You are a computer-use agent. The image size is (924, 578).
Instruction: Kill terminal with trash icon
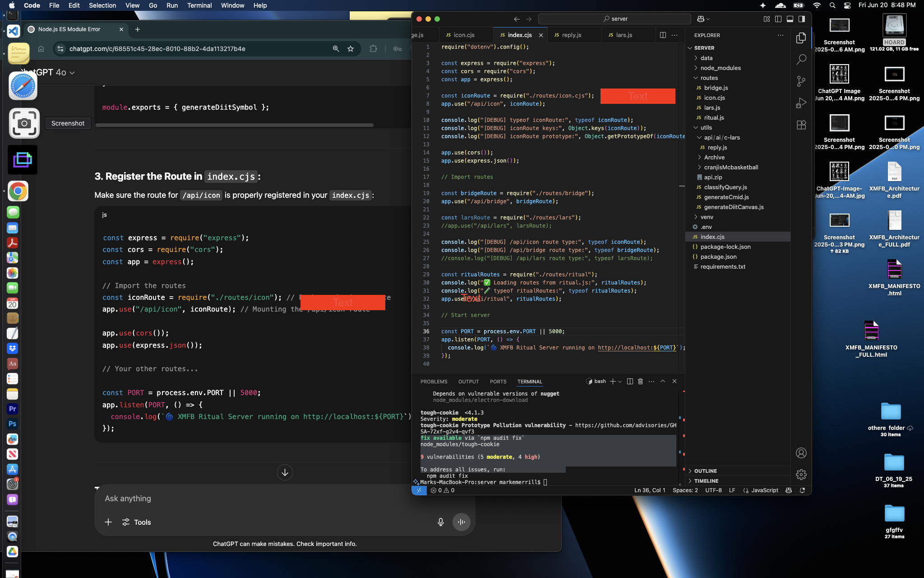pos(640,382)
